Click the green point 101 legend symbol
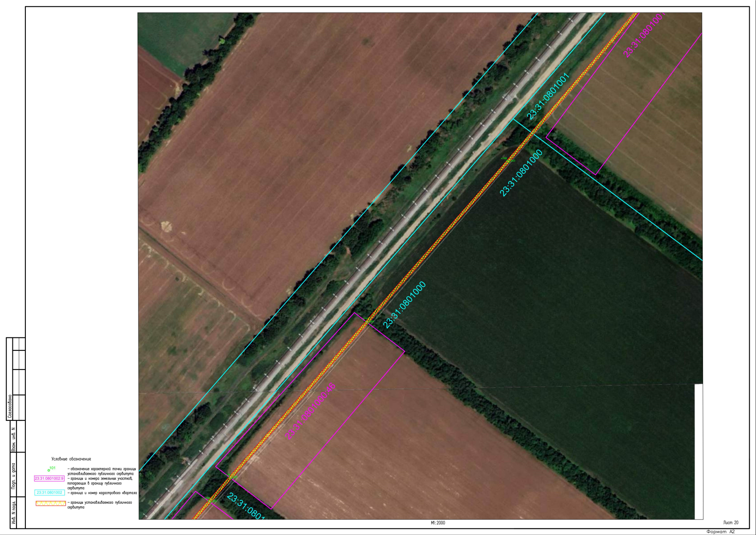Screen dimensions: 756x535 (x=49, y=470)
